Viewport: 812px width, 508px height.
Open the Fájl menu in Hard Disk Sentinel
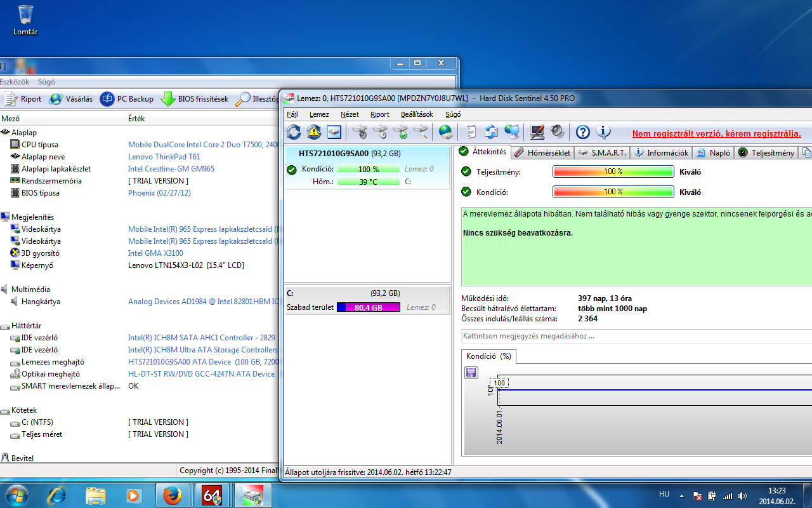(x=292, y=114)
